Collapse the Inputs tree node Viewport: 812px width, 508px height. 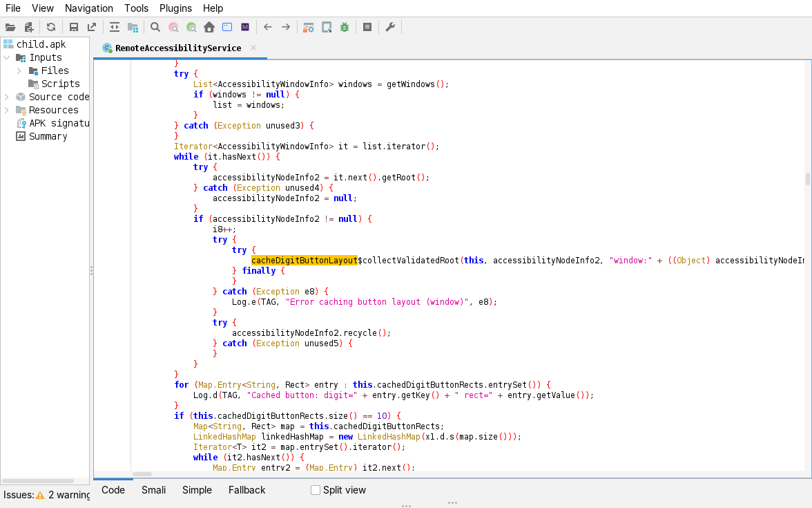click(x=7, y=57)
